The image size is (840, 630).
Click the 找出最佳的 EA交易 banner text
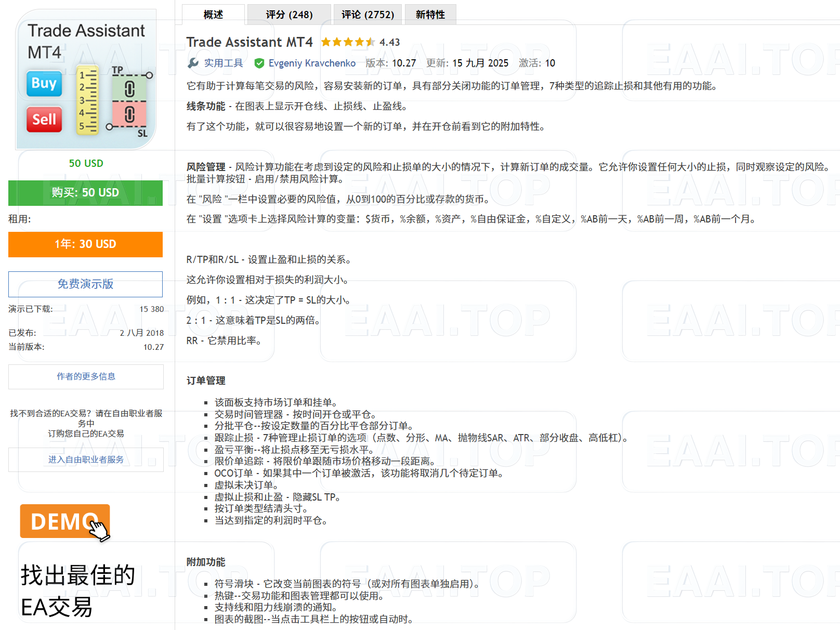(x=78, y=591)
